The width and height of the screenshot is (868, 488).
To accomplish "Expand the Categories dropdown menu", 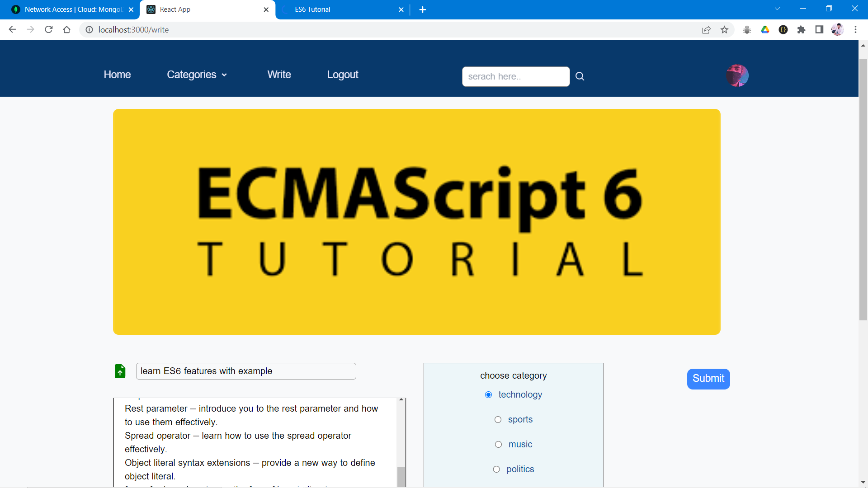I will click(x=197, y=75).
